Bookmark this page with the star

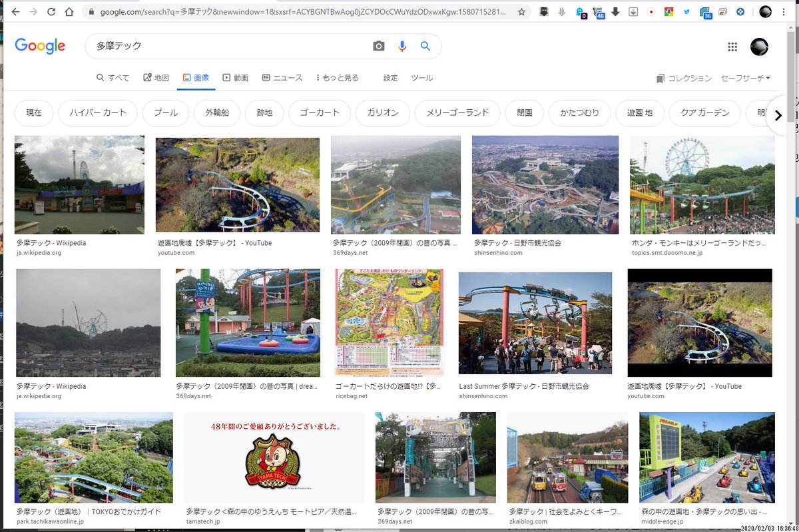click(x=521, y=12)
